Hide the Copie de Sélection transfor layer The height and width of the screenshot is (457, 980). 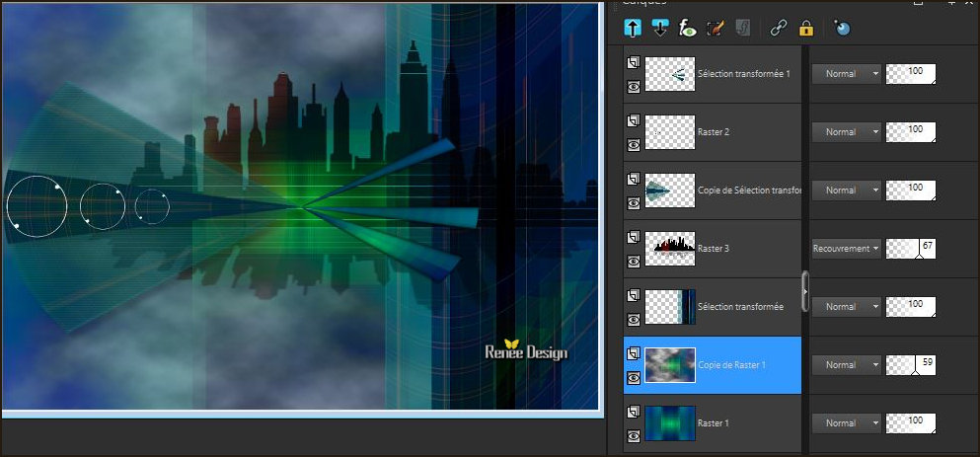tap(634, 203)
